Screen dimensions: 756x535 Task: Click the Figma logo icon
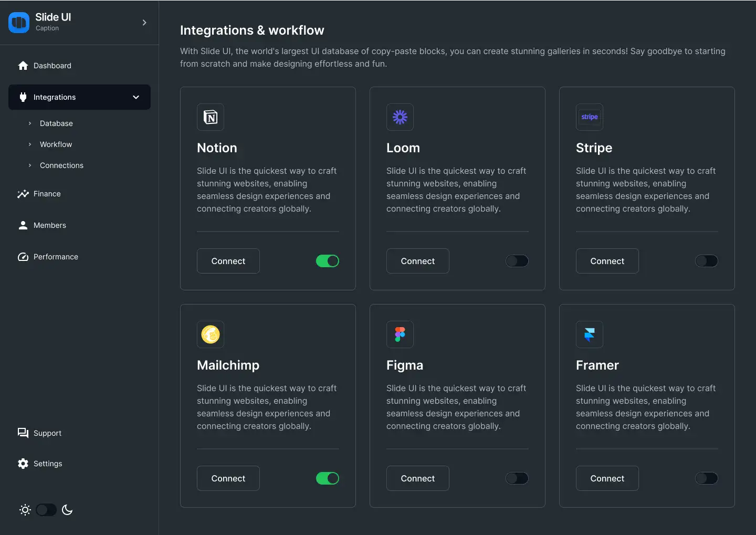(x=400, y=334)
